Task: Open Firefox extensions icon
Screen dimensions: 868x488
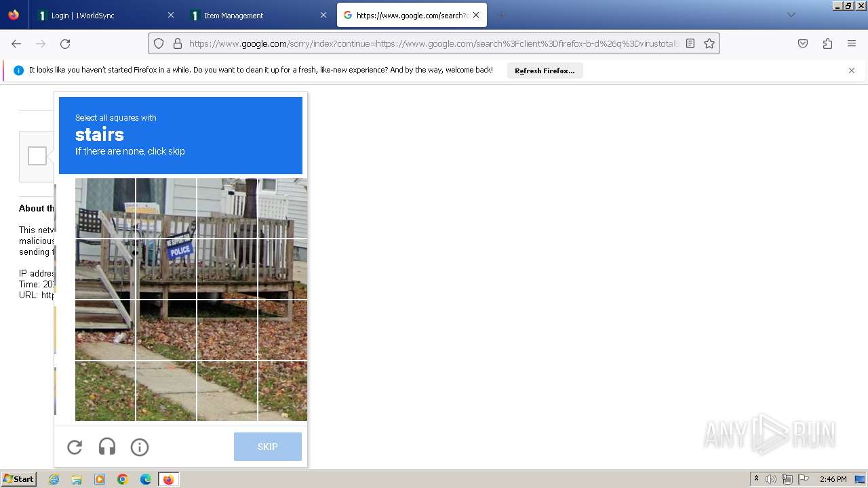Action: [x=827, y=43]
